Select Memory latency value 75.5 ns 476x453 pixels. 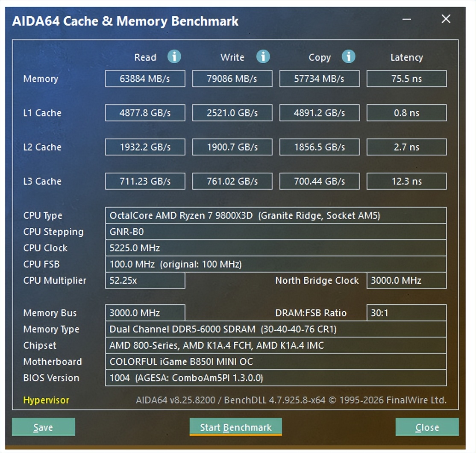[x=406, y=79]
